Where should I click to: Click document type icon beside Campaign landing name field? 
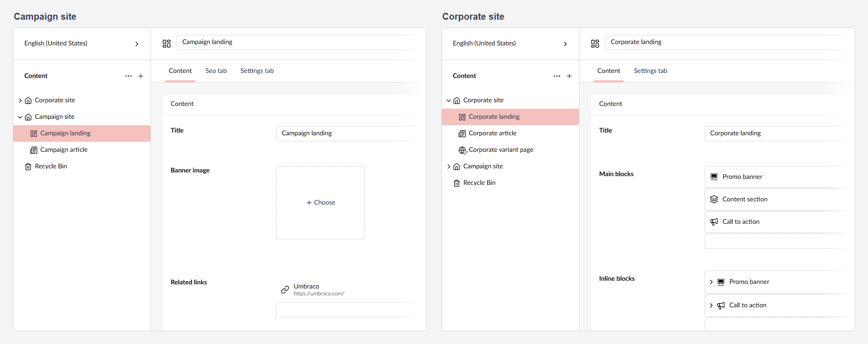coord(167,44)
